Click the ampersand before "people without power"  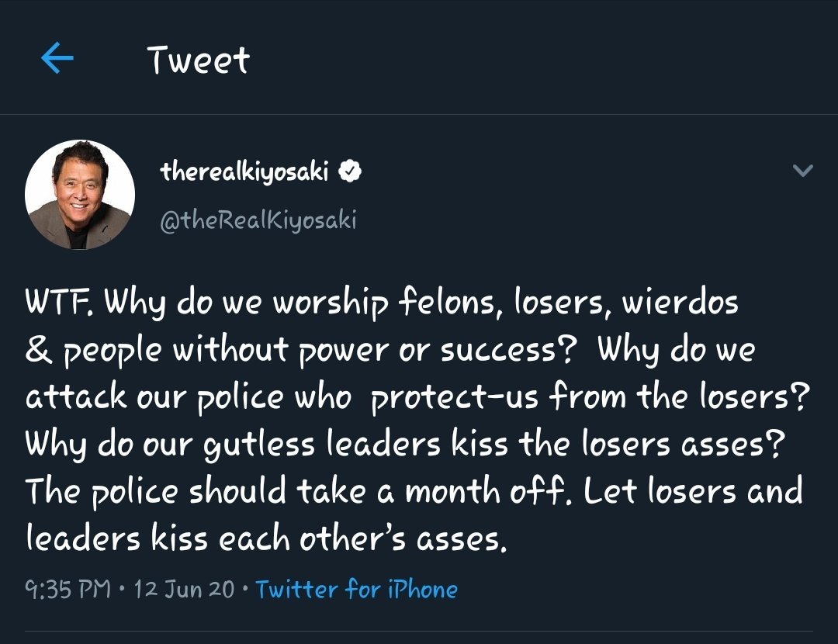[39, 349]
